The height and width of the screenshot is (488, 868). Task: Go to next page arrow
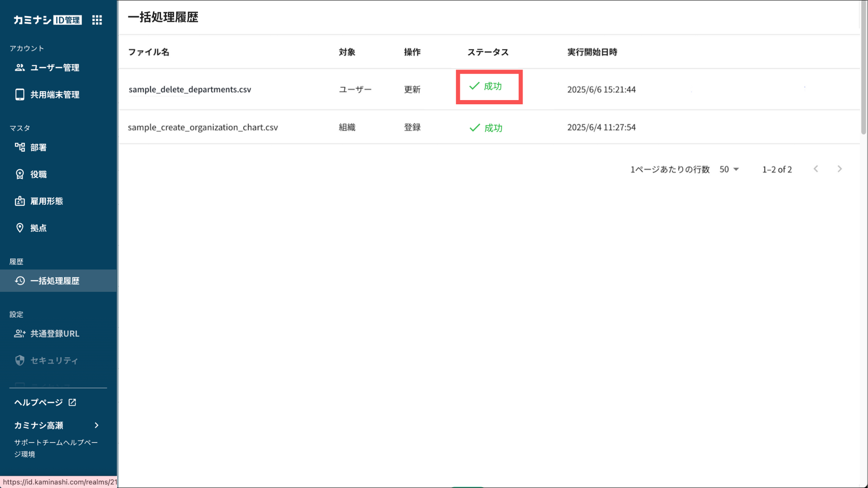coord(840,169)
